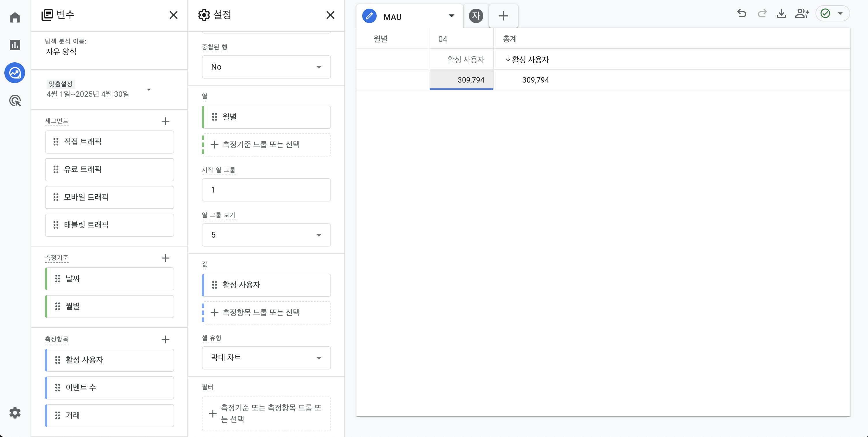The height and width of the screenshot is (437, 868).
Task: Click the redo icon
Action: pos(762,14)
